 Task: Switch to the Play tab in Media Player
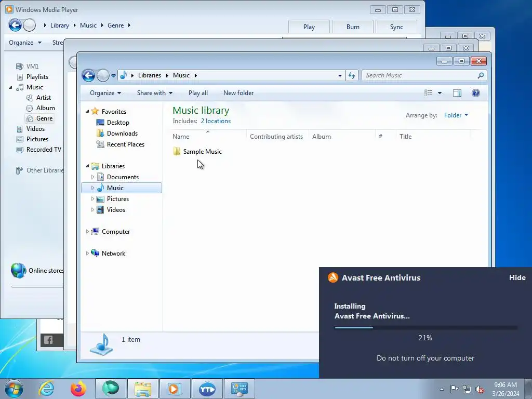click(x=309, y=27)
